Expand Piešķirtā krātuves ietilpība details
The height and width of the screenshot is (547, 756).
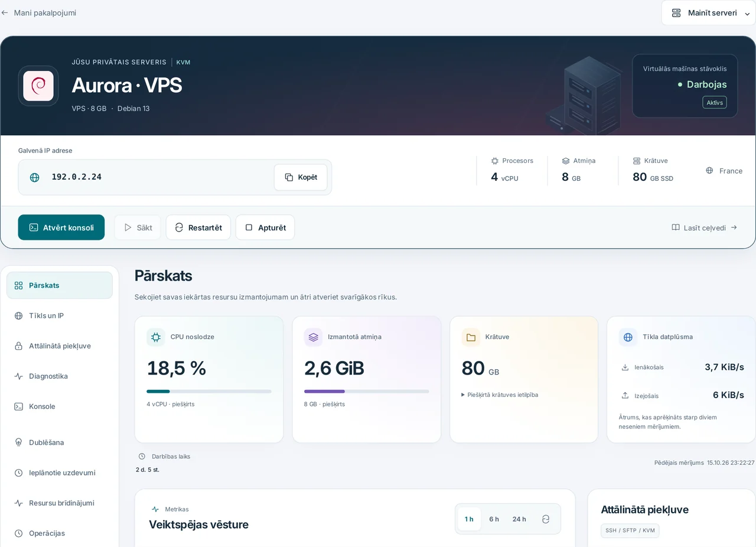tap(500, 395)
